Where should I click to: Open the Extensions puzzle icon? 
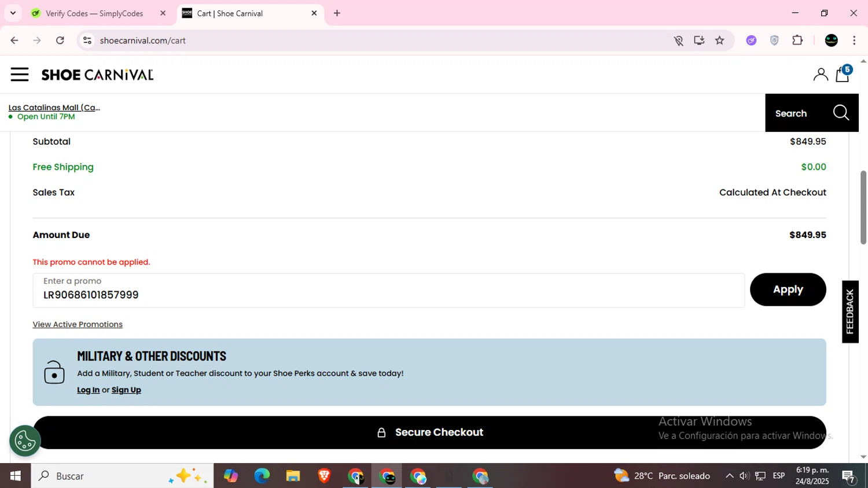[797, 41]
